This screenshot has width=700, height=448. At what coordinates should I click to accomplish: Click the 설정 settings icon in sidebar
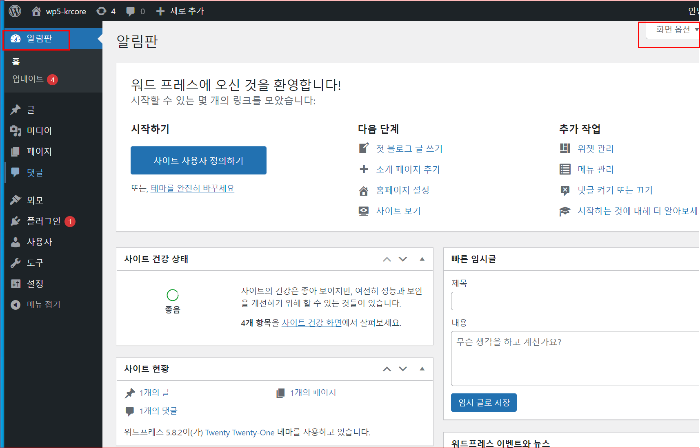(16, 283)
